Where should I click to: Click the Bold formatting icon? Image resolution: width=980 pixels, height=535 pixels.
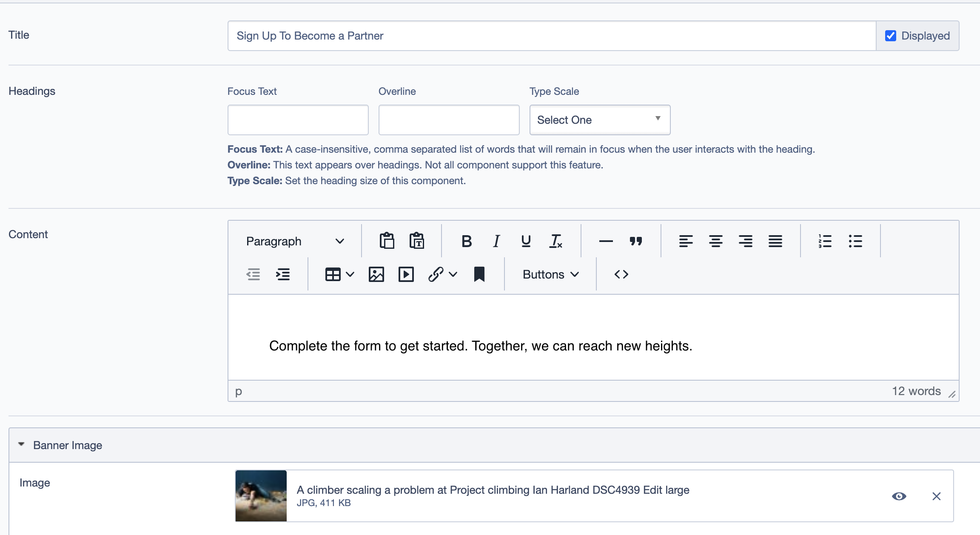tap(467, 241)
